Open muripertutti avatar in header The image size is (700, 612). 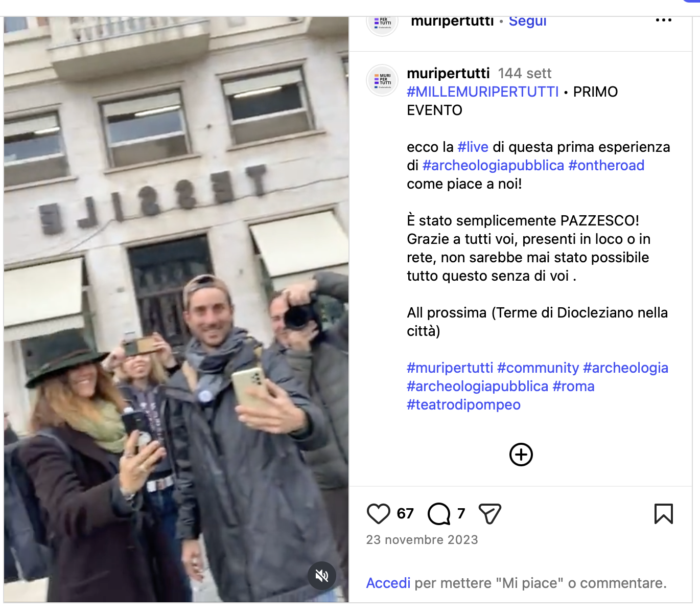(382, 23)
